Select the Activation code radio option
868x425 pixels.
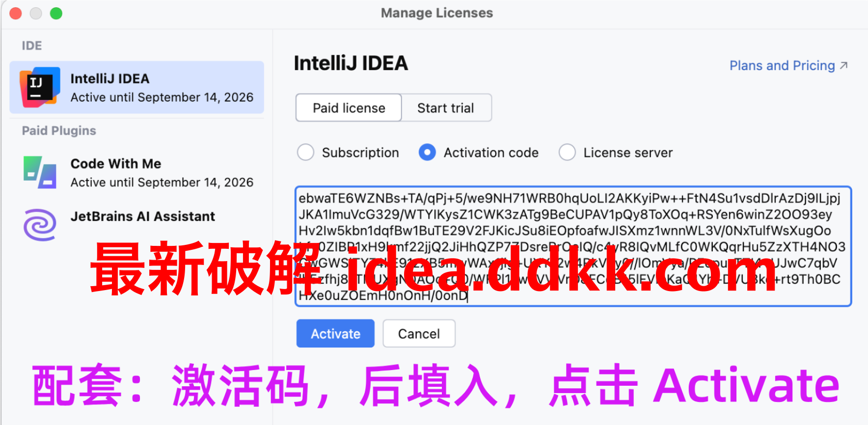(427, 153)
